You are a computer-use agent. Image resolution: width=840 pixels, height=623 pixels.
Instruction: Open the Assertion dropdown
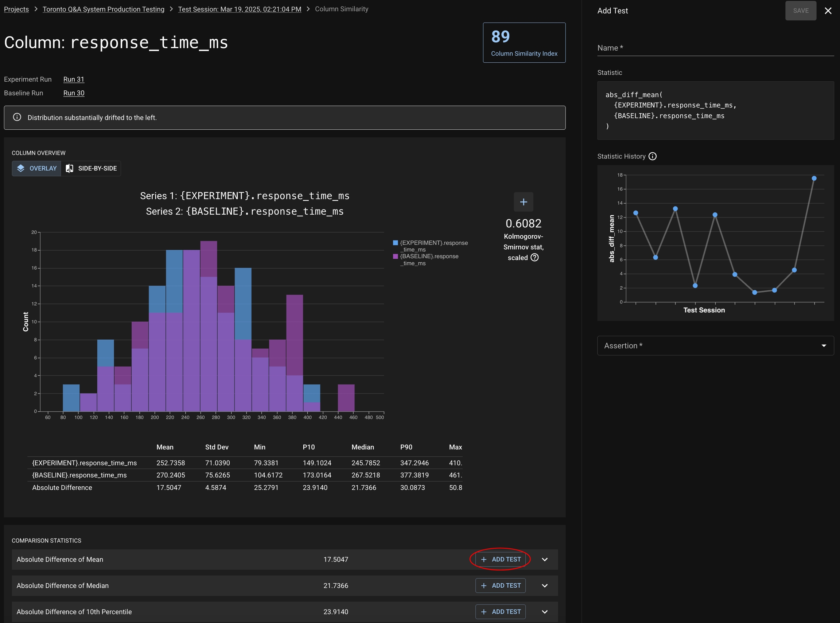click(x=715, y=345)
